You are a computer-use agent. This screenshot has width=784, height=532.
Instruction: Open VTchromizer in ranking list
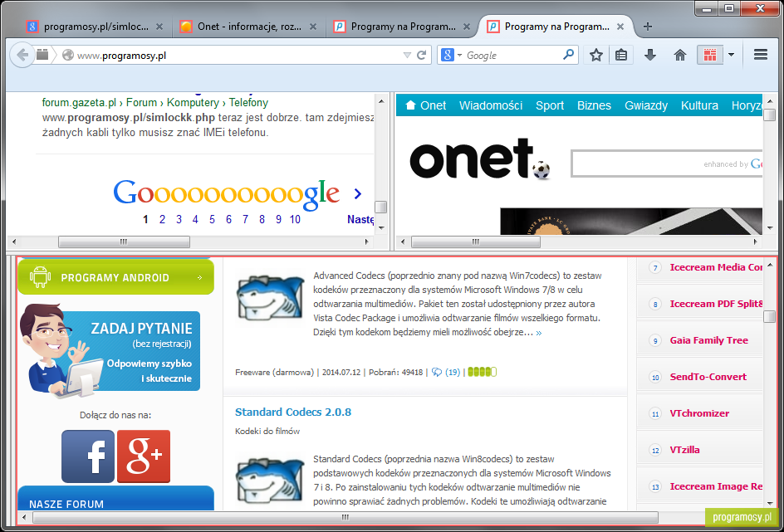tap(699, 413)
